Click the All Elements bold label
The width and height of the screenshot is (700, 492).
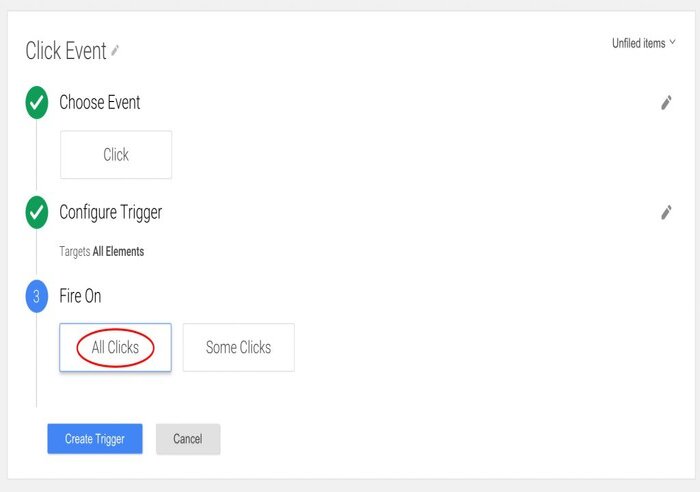pos(118,251)
